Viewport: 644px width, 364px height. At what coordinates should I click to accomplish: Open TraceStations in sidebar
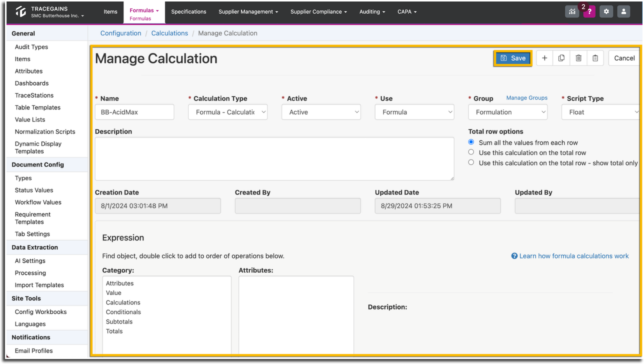[34, 95]
